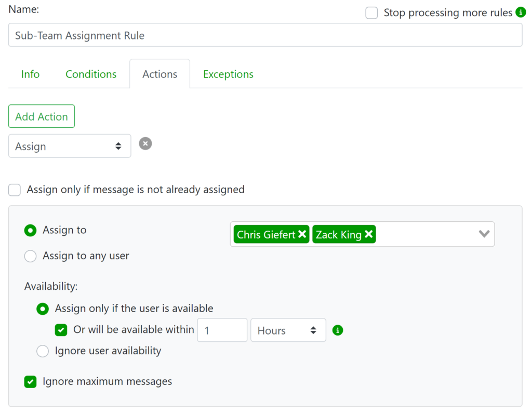This screenshot has height=414, width=532.
Task: Uncheck Ignore maximum messages
Action: [x=30, y=382]
